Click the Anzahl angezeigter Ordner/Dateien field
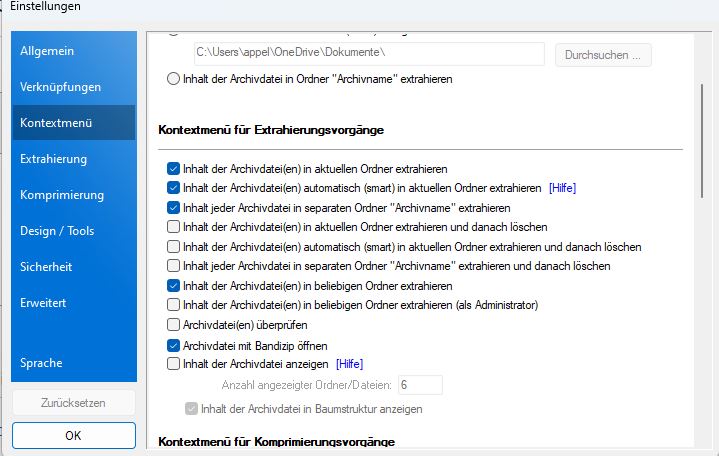 pos(420,385)
